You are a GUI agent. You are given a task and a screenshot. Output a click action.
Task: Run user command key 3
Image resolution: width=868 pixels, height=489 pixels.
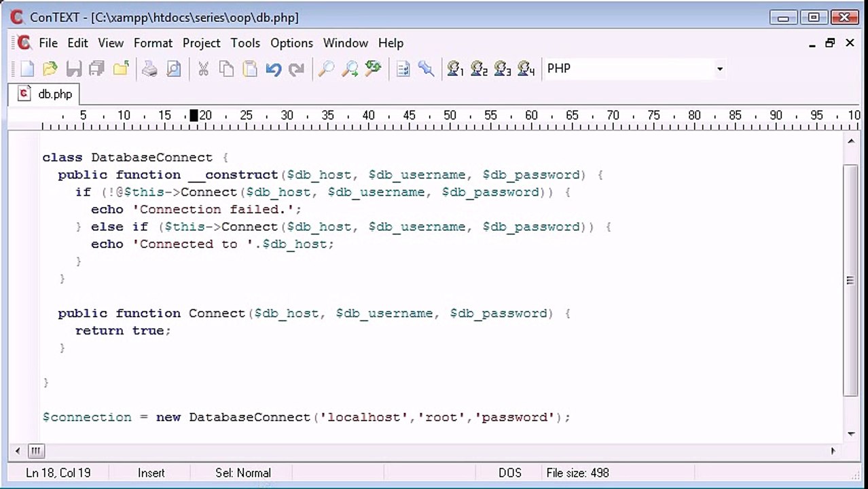point(502,69)
